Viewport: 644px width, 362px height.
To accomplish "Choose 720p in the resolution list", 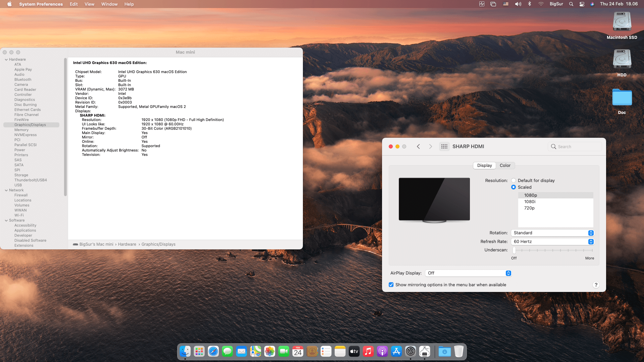I will click(529, 208).
